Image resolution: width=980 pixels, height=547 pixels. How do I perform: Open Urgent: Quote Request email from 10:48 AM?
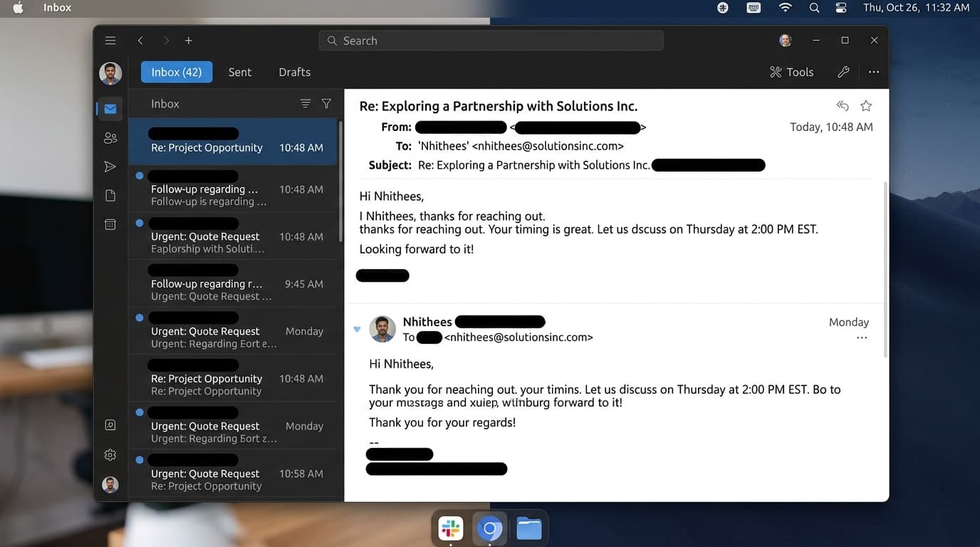(x=233, y=236)
